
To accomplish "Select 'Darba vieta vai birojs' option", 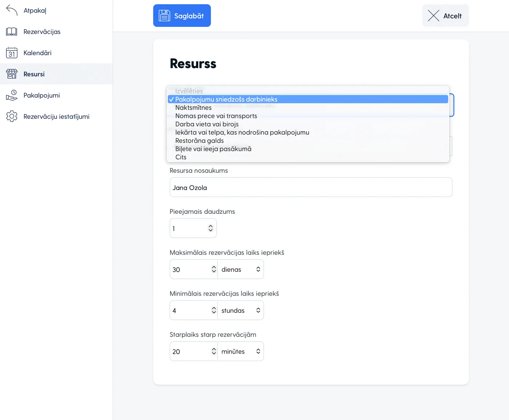I will pyautogui.click(x=207, y=124).
